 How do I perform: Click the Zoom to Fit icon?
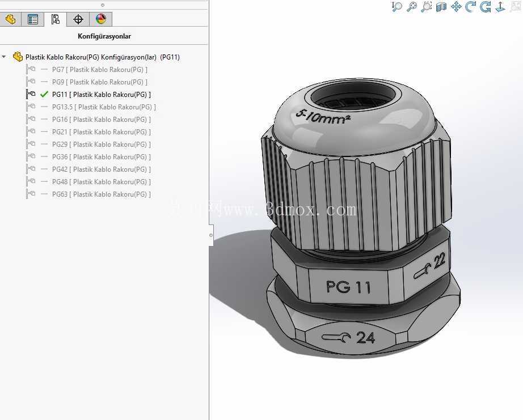pos(412,7)
